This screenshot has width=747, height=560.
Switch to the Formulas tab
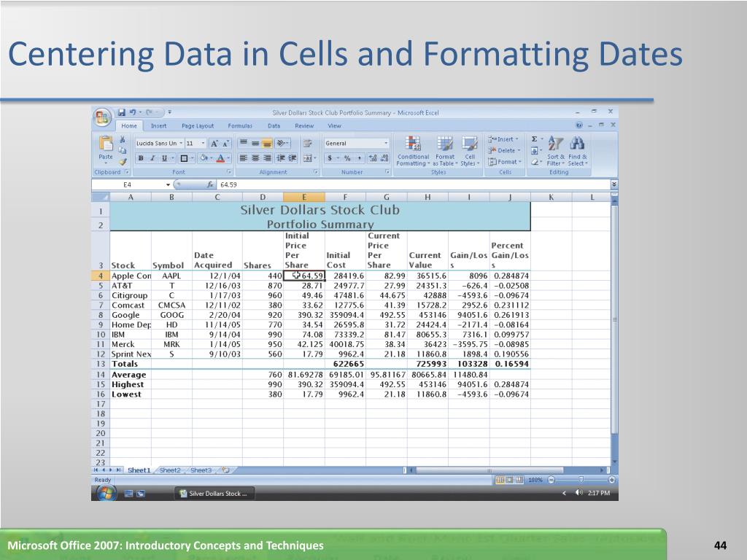[x=240, y=125]
